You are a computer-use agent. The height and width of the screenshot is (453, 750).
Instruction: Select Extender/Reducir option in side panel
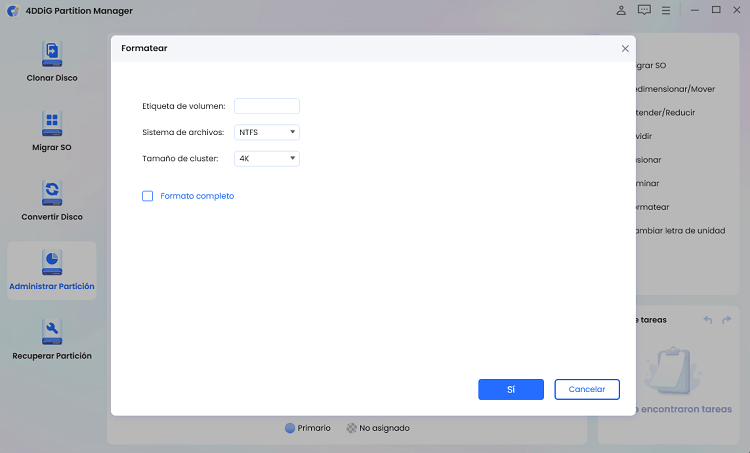665,112
